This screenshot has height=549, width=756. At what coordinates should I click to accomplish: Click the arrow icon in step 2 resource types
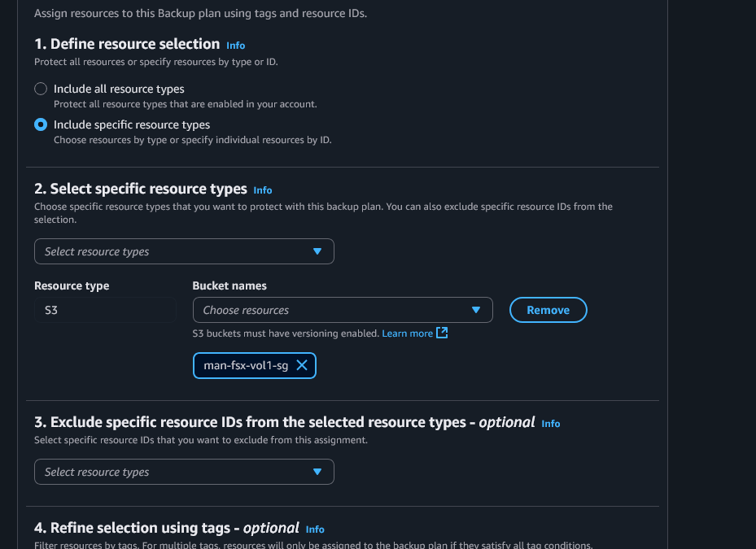coord(317,251)
